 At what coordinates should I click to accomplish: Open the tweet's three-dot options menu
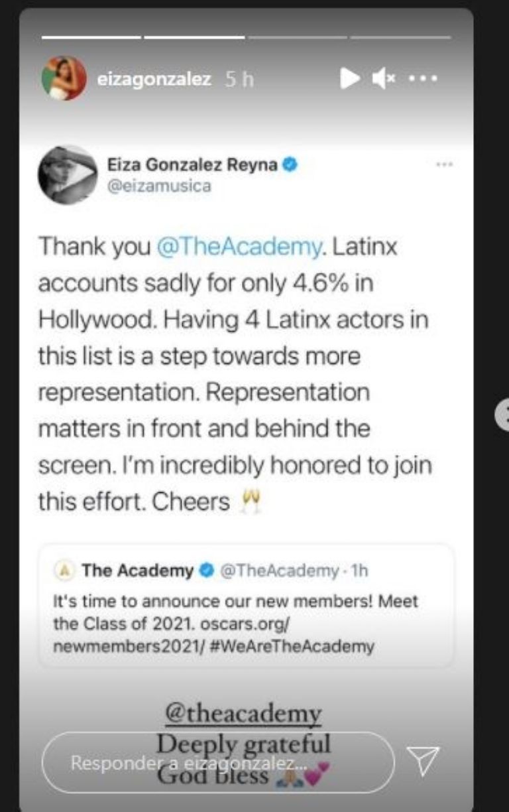click(x=444, y=164)
